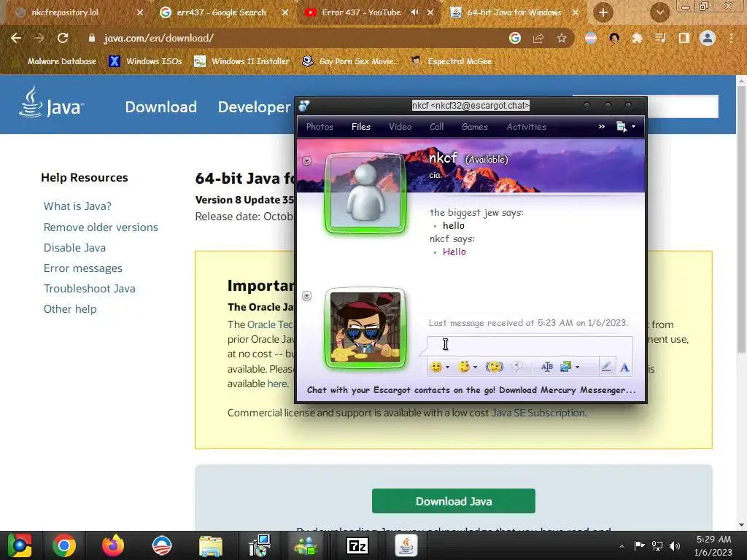Open the Malware Database bookmark

pos(55,61)
